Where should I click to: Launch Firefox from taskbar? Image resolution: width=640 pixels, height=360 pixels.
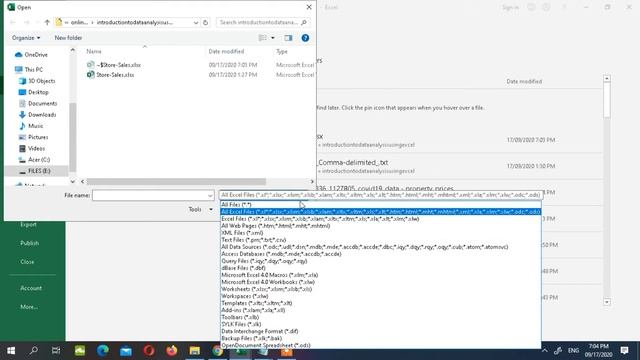(x=172, y=351)
